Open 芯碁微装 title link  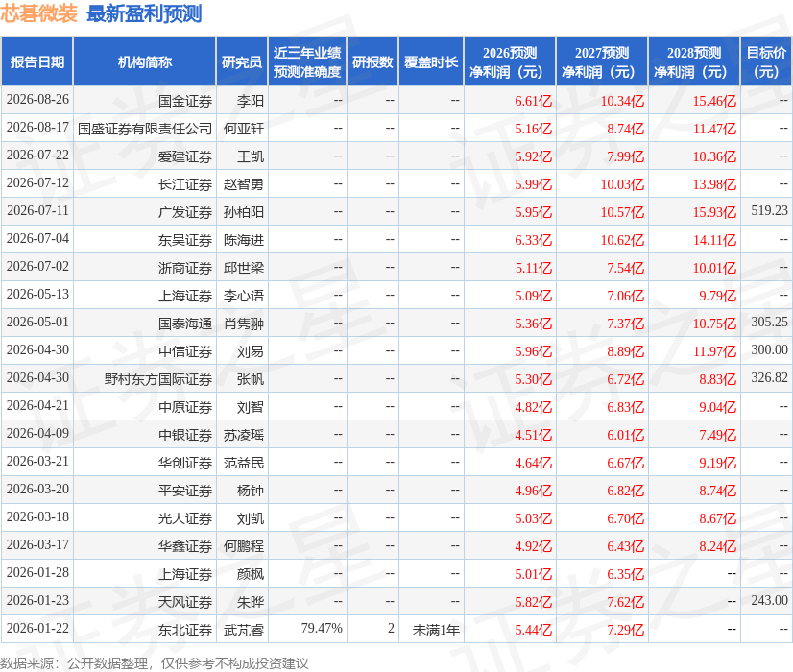pos(39,13)
